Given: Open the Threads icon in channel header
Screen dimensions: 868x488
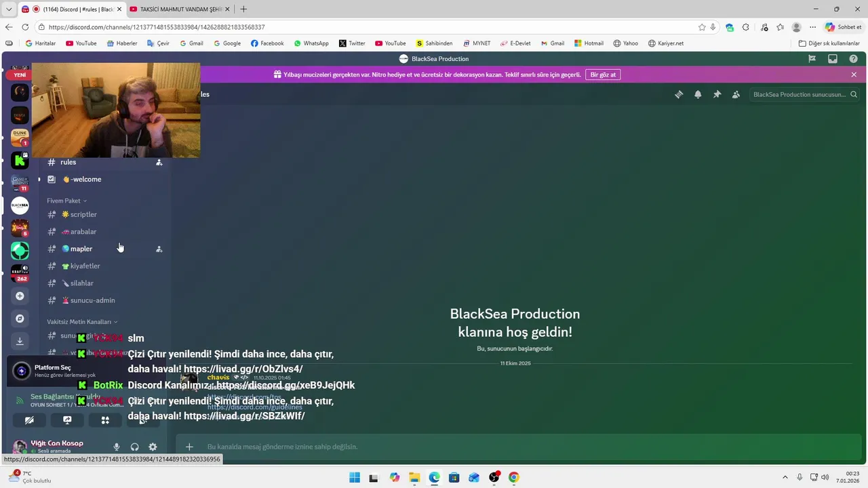Looking at the screenshot, I should point(679,94).
